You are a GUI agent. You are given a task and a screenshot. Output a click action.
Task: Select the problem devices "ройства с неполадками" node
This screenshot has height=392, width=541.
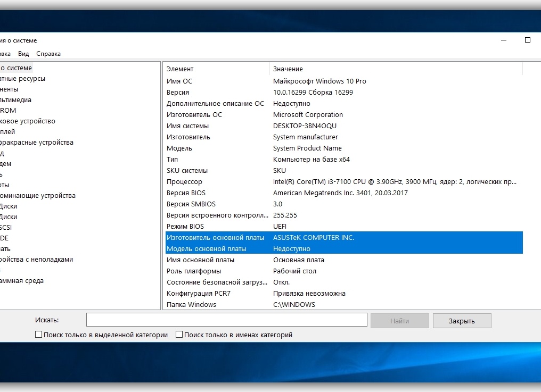pyautogui.click(x=37, y=259)
